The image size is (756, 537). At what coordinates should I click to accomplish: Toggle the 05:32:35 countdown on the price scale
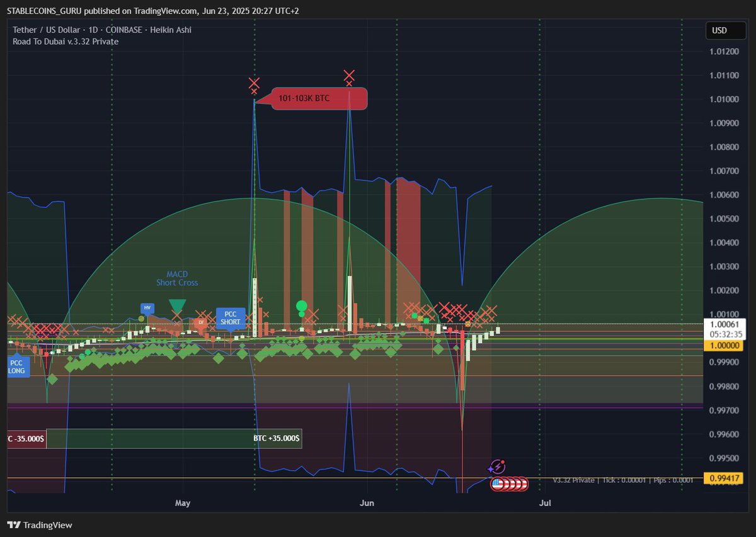[726, 334]
